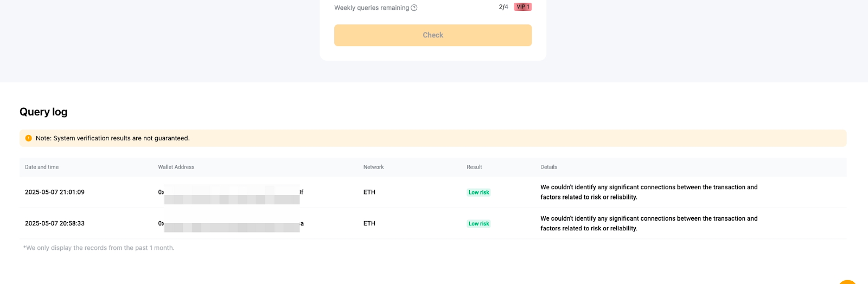
Task: Click the 2/4 remaining queries count
Action: (503, 7)
